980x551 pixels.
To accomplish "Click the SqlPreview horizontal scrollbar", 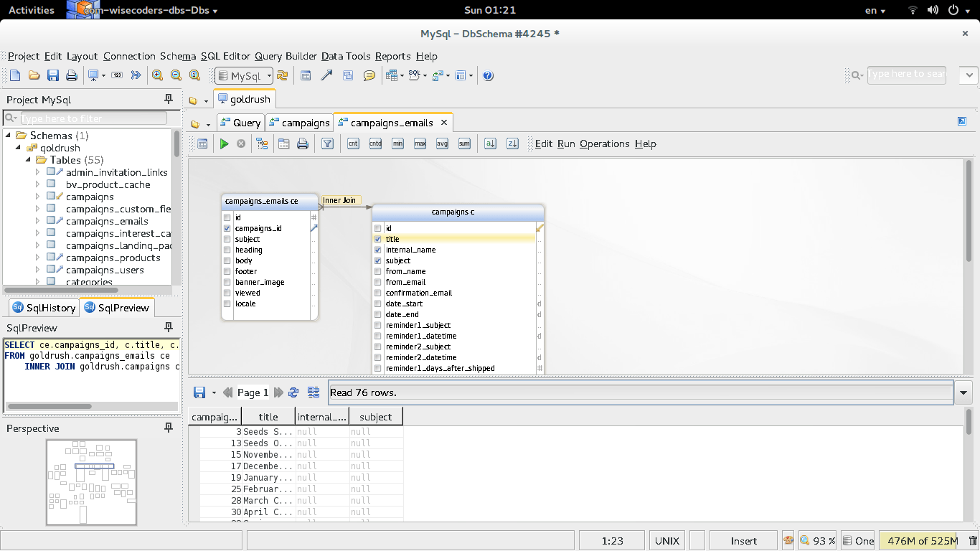I will coord(50,406).
